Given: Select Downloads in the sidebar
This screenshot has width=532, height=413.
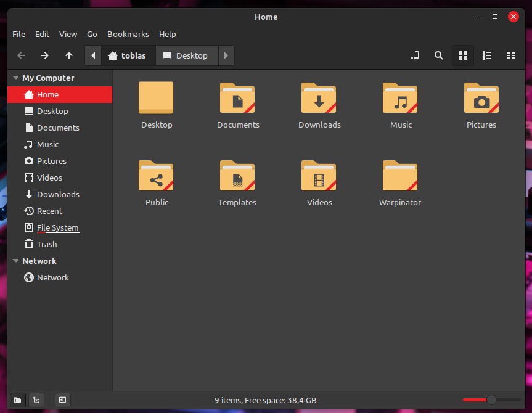Looking at the screenshot, I should [60, 194].
